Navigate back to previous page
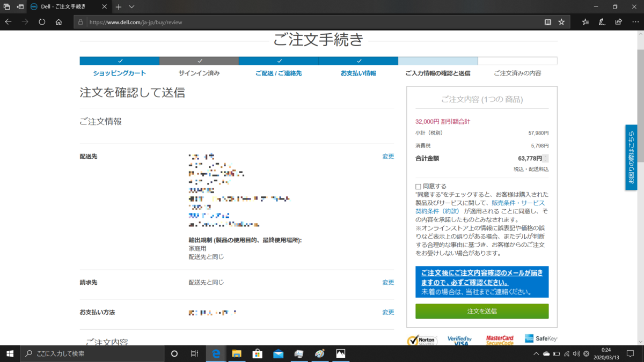Image resolution: width=644 pixels, height=362 pixels. click(x=8, y=22)
